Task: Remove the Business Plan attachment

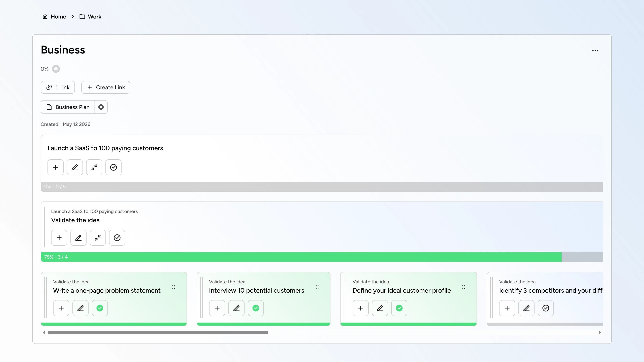Action: pyautogui.click(x=101, y=107)
